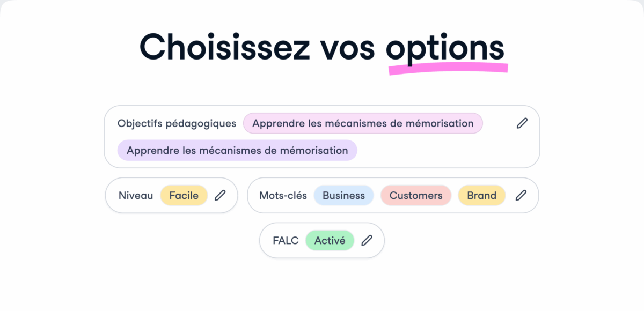Click the word vos in heading

pos(348,46)
